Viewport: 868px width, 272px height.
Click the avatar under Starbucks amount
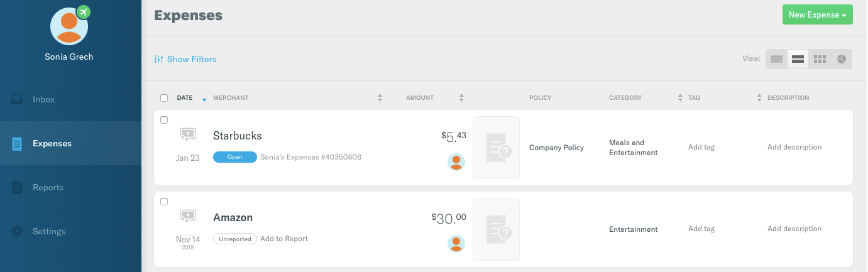tap(456, 162)
